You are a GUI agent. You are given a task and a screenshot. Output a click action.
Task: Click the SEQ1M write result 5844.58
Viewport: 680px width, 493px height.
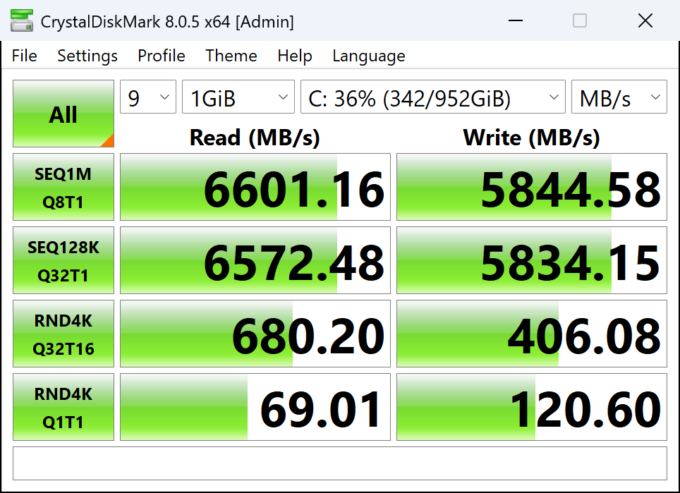[x=532, y=187]
